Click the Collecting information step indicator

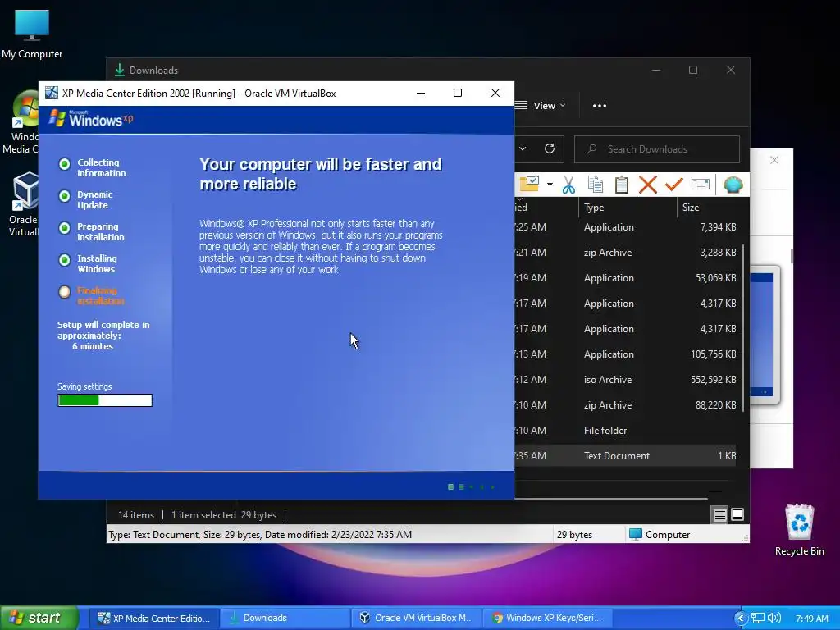(x=64, y=164)
